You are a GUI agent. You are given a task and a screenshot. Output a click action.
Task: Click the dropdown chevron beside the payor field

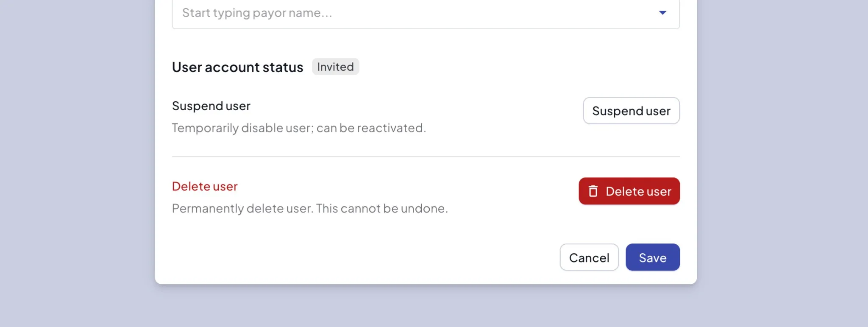coord(662,13)
